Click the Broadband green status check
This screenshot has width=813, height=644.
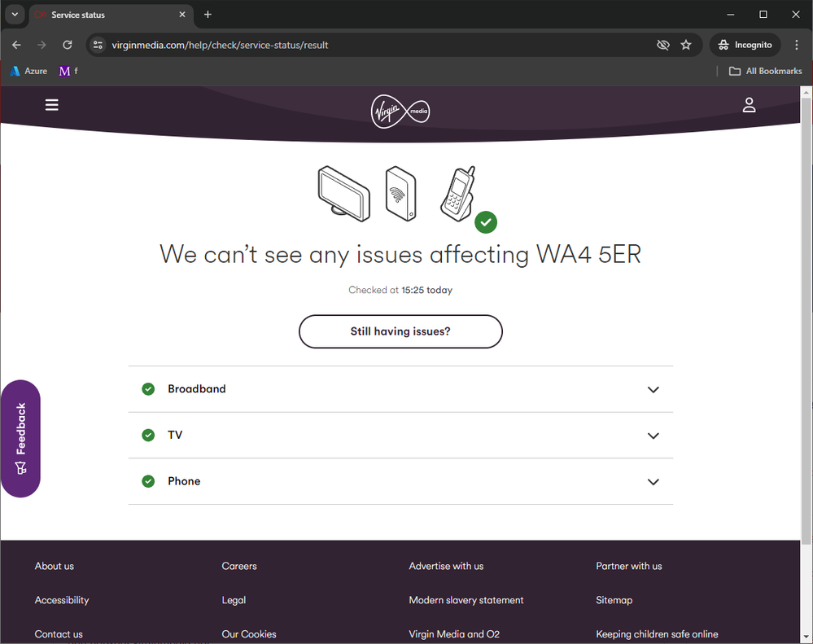pos(148,389)
